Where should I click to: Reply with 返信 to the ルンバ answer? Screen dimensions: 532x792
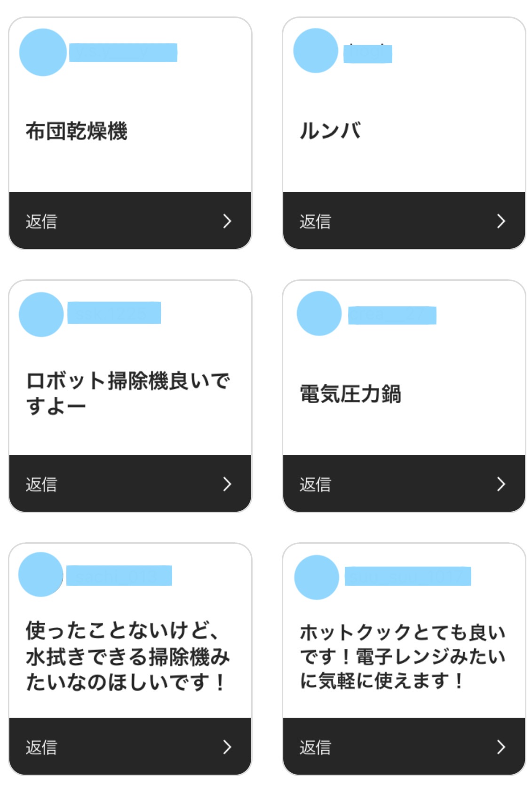coord(315,222)
